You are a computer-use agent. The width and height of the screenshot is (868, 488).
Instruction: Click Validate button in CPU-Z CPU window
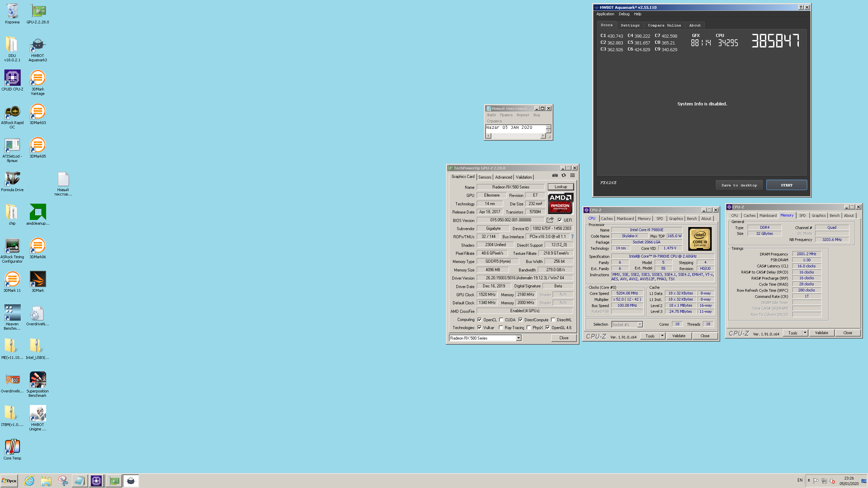(679, 336)
